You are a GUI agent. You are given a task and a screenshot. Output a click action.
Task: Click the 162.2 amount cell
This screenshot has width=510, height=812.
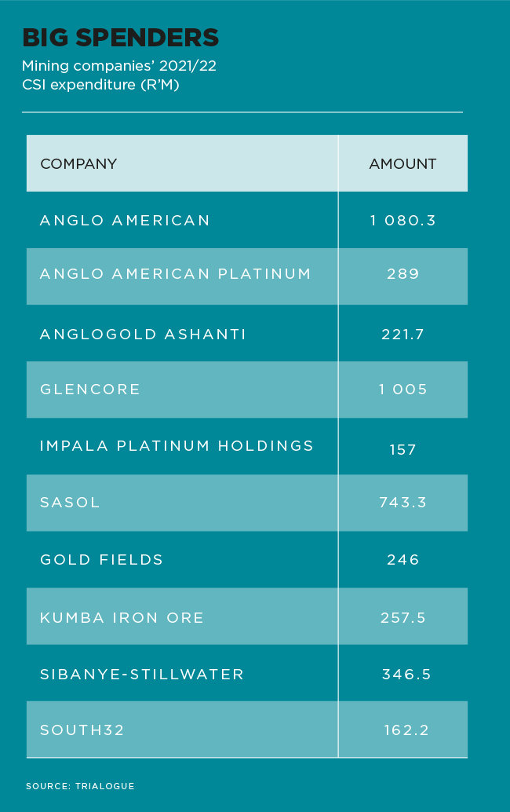pos(403,730)
